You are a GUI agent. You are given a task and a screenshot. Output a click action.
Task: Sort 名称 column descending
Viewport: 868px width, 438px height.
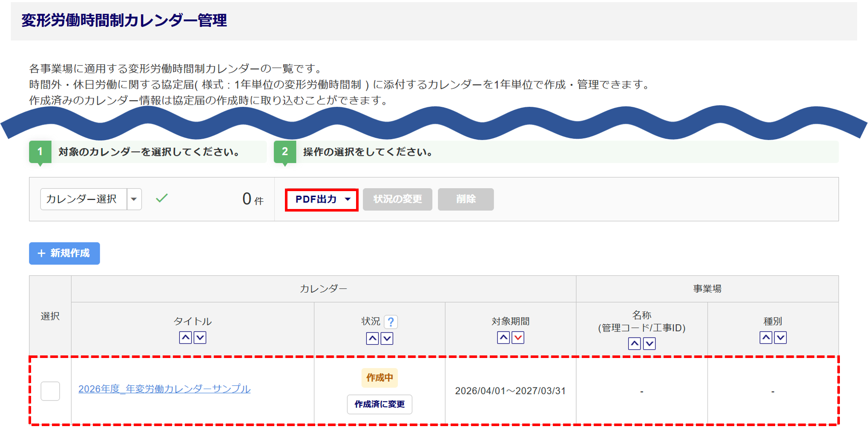[649, 344]
